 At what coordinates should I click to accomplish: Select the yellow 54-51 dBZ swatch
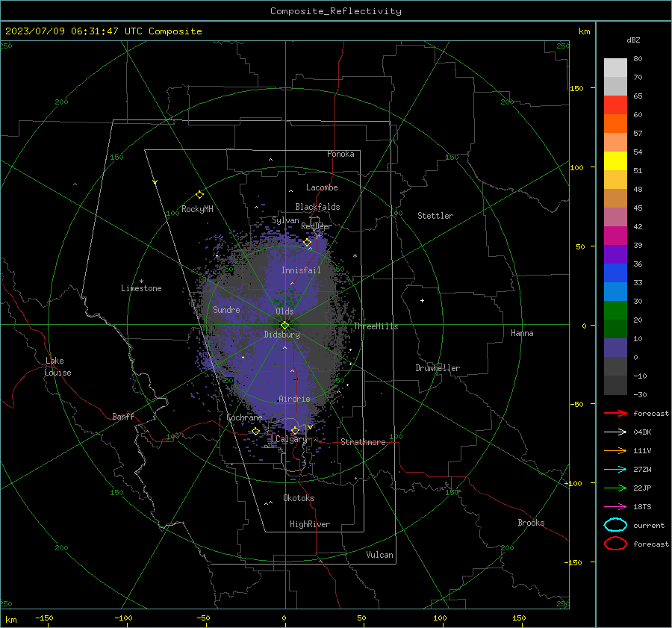click(x=615, y=161)
